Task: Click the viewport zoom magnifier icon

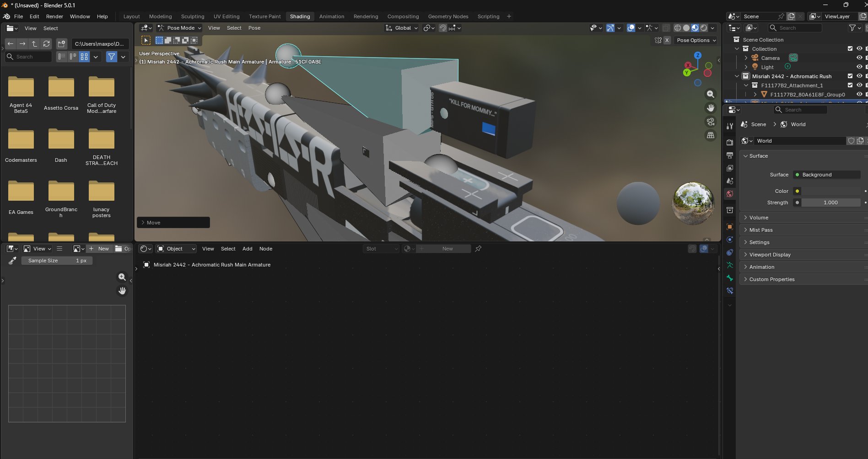Action: pos(711,94)
